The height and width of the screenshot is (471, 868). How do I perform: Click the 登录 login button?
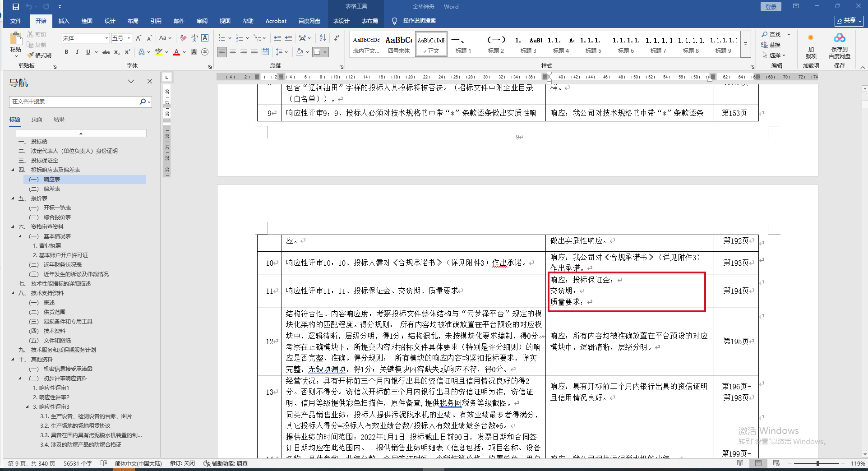pyautogui.click(x=771, y=7)
